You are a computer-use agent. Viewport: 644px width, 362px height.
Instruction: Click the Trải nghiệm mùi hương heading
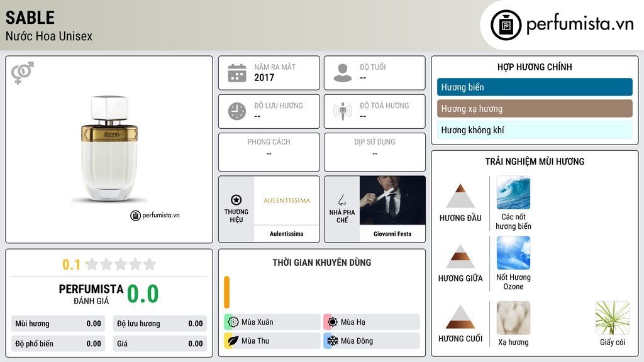[535, 162]
